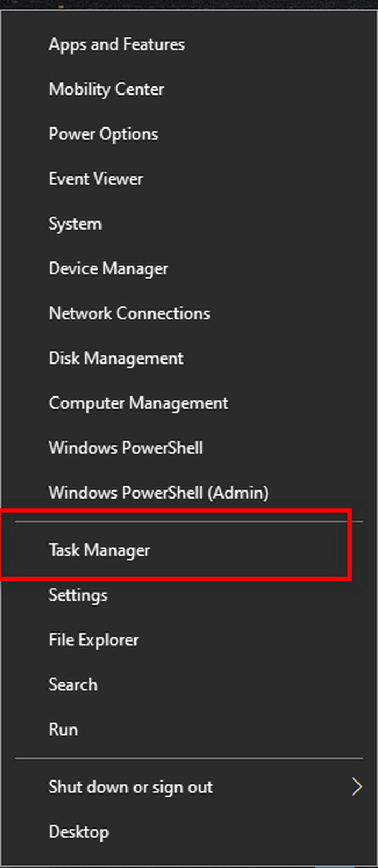The image size is (378, 868).
Task: Click the highlighted Task Manager option
Action: click(x=99, y=550)
